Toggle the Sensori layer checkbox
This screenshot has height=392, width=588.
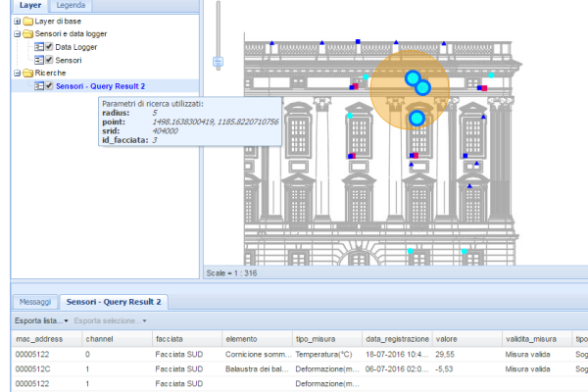point(49,60)
